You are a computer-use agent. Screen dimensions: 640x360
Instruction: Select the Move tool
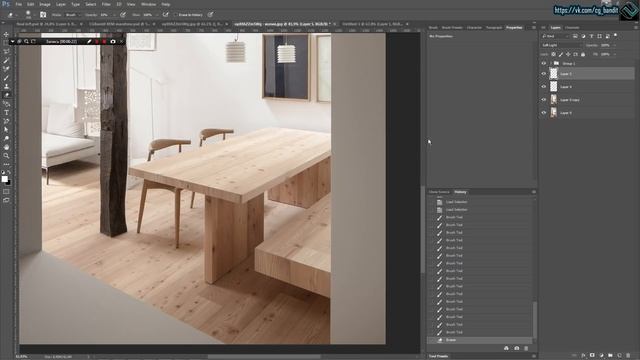(x=6, y=34)
